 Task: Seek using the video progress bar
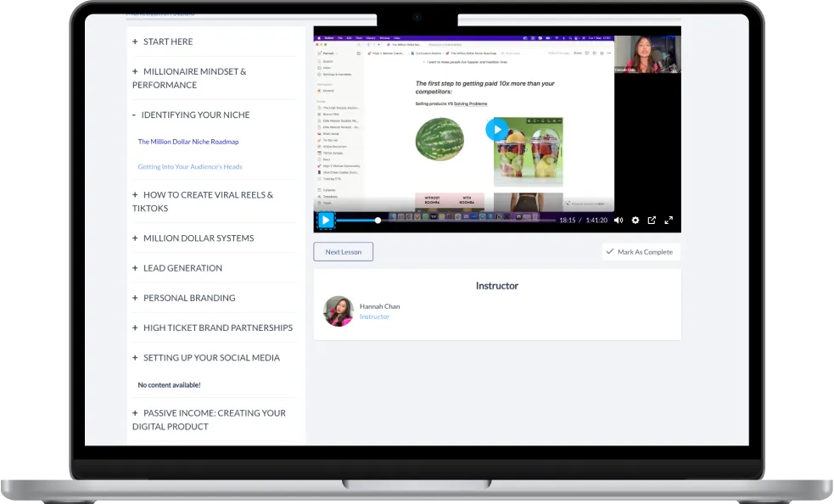click(445, 221)
